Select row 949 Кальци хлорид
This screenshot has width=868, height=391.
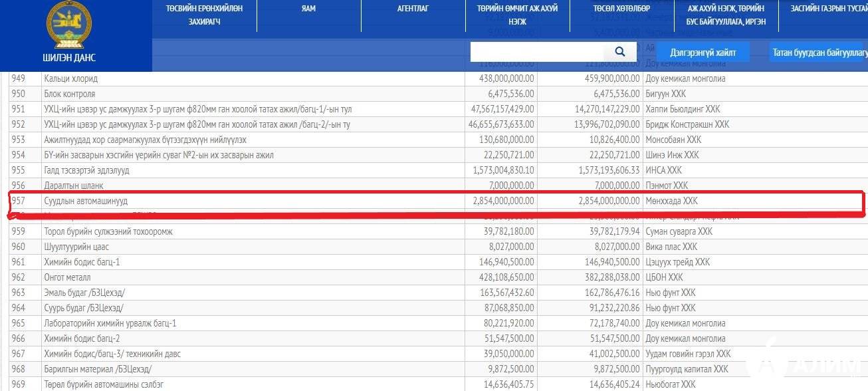click(70, 78)
